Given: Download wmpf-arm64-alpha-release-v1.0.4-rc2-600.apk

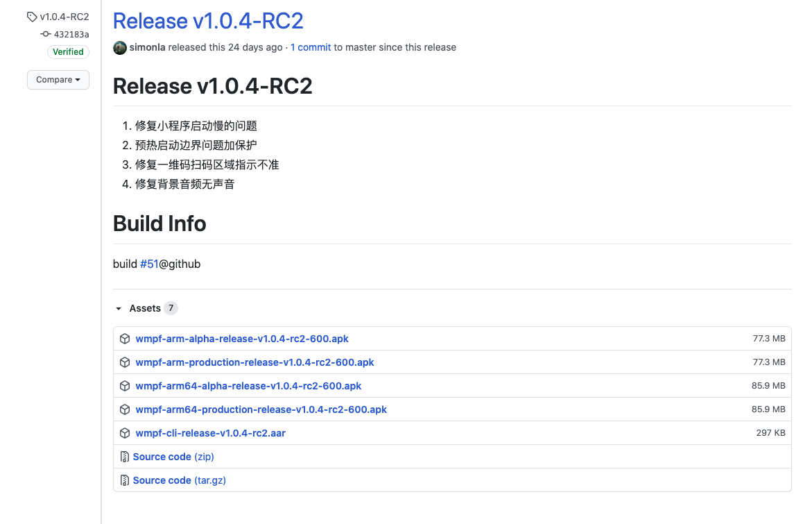Looking at the screenshot, I should pyautogui.click(x=248, y=386).
